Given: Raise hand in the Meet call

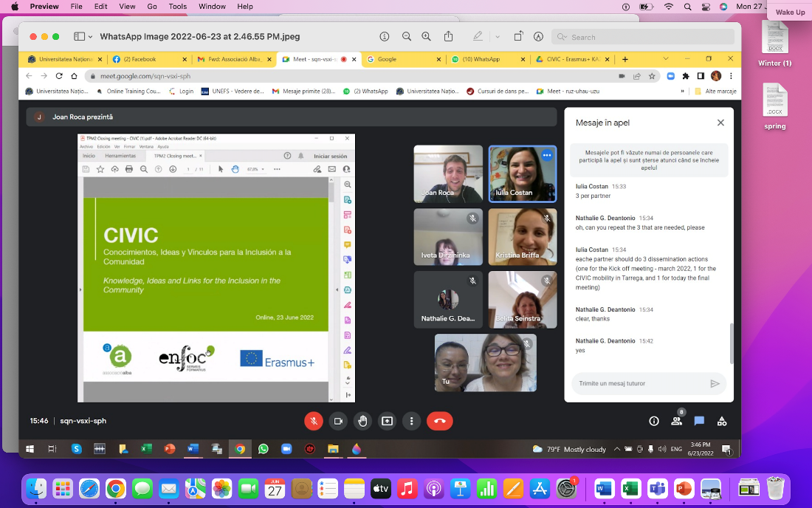Looking at the screenshot, I should point(362,421).
